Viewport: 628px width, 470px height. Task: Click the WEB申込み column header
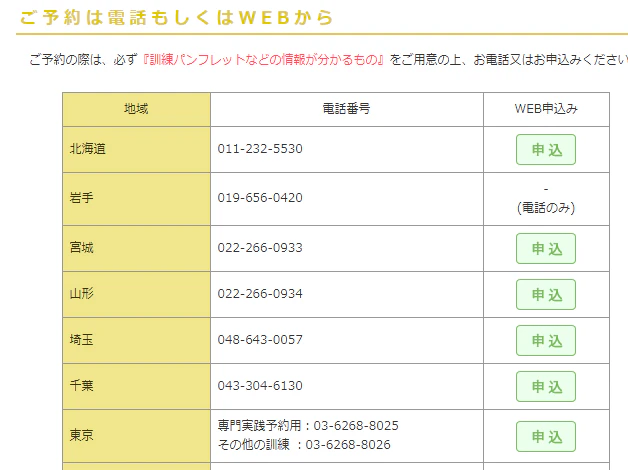[x=546, y=109]
